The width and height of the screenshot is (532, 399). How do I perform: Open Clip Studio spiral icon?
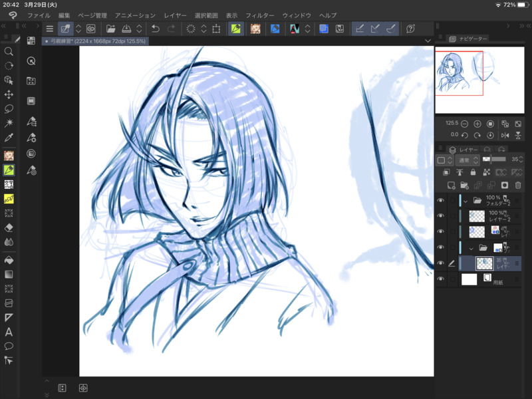pyautogui.click(x=91, y=29)
